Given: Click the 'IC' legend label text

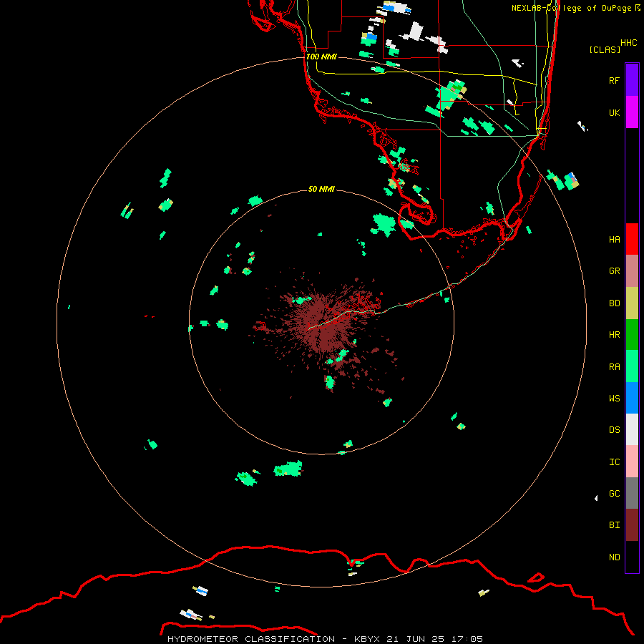Looking at the screenshot, I should point(614,462).
